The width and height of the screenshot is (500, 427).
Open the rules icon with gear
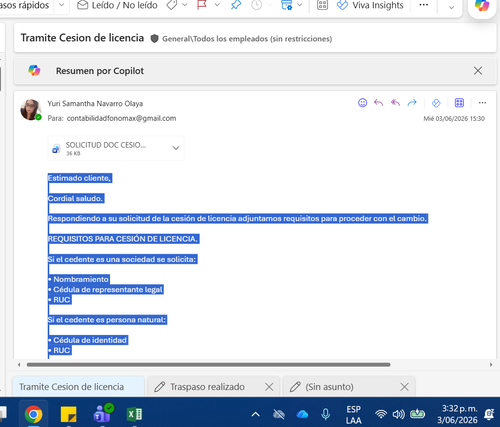click(x=286, y=5)
